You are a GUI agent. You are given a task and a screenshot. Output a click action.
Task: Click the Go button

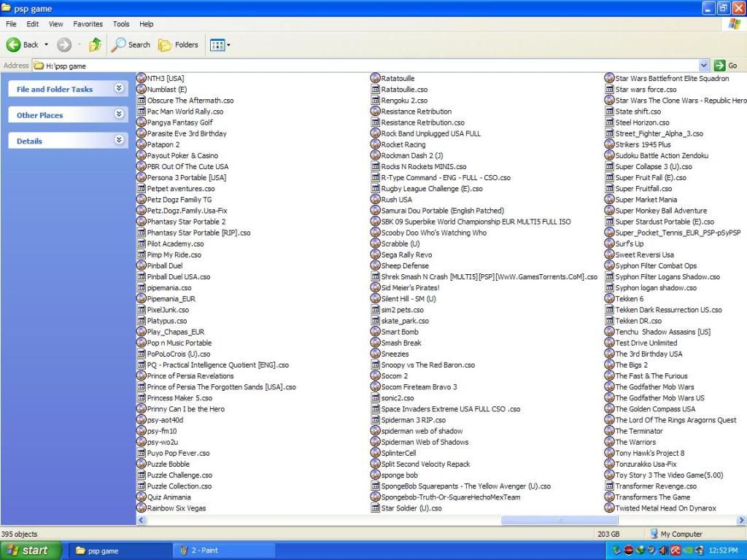pos(727,66)
